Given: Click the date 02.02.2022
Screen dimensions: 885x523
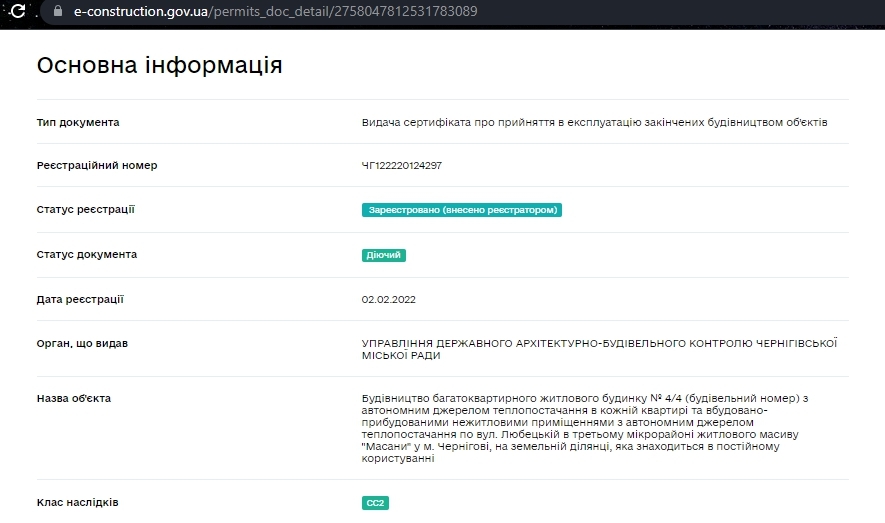Looking at the screenshot, I should 388,300.
